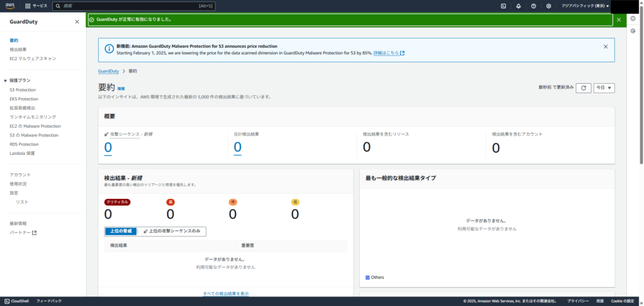Open CloudShell icon in top navigation bar
This screenshot has height=306, width=644.
click(503, 6)
